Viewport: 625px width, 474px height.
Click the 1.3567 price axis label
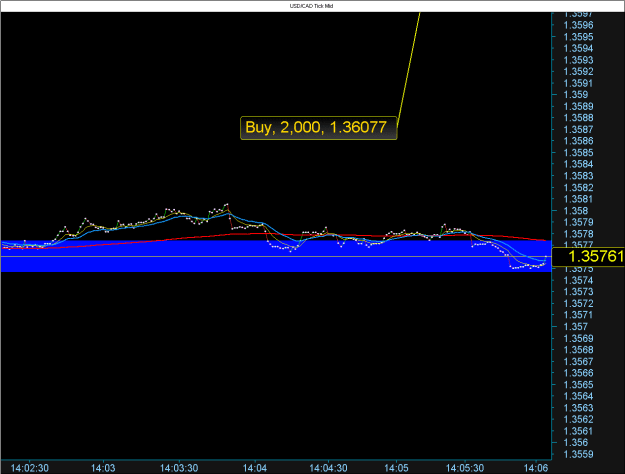pyautogui.click(x=578, y=361)
